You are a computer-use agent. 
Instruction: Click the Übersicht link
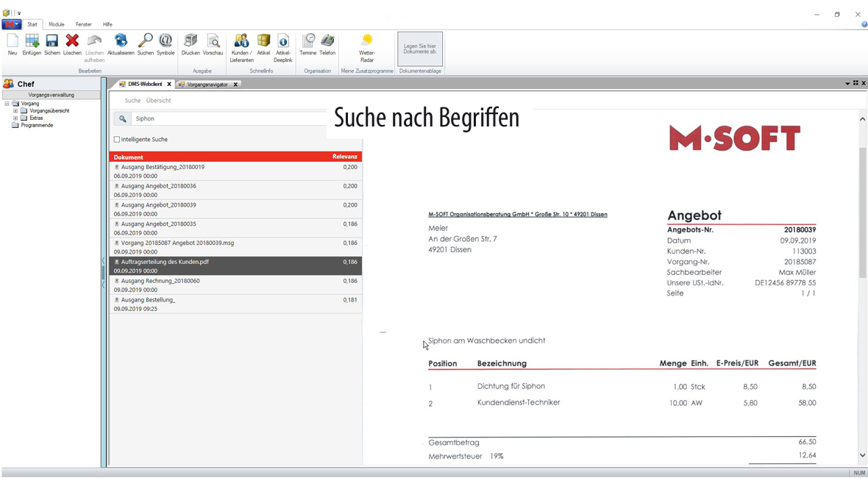[158, 101]
